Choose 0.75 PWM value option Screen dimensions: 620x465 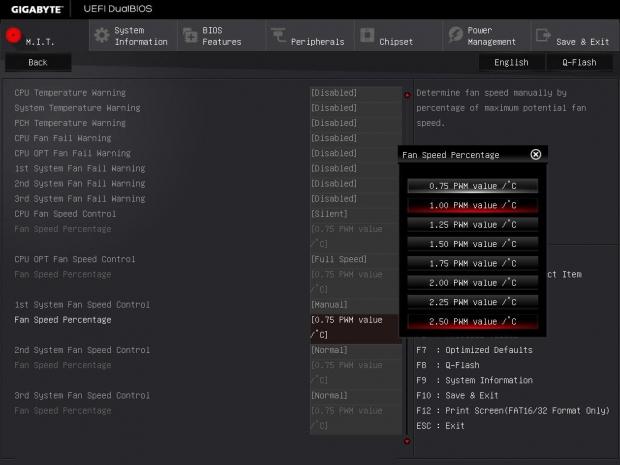click(473, 186)
